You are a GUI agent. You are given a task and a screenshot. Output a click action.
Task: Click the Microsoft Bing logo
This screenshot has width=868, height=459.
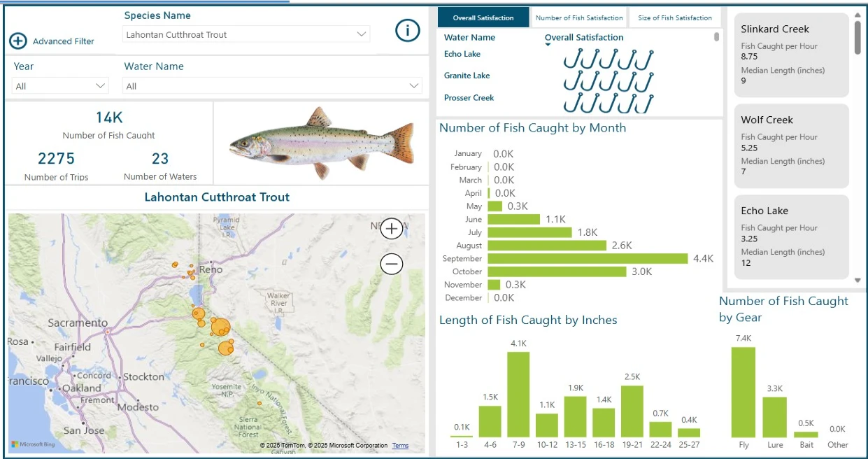tap(32, 444)
